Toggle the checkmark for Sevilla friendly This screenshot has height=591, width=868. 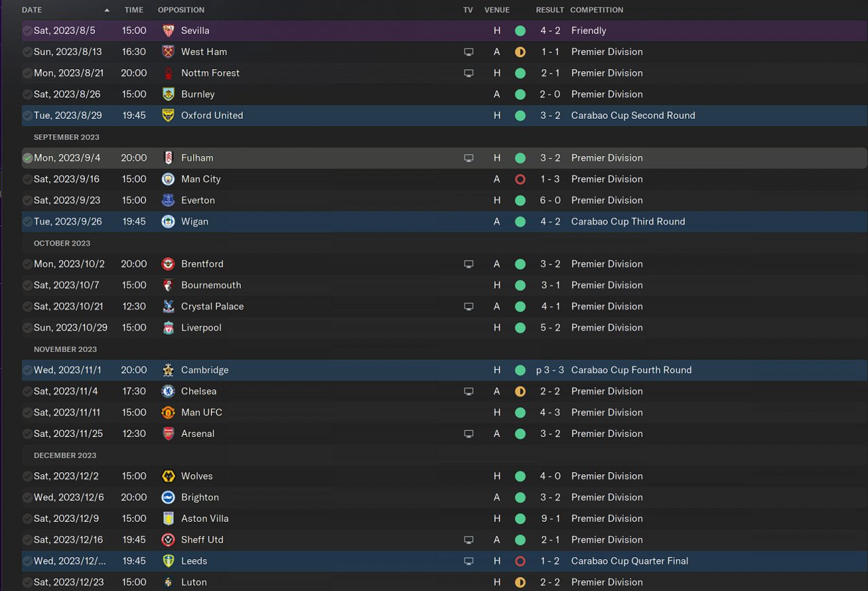pyautogui.click(x=28, y=31)
